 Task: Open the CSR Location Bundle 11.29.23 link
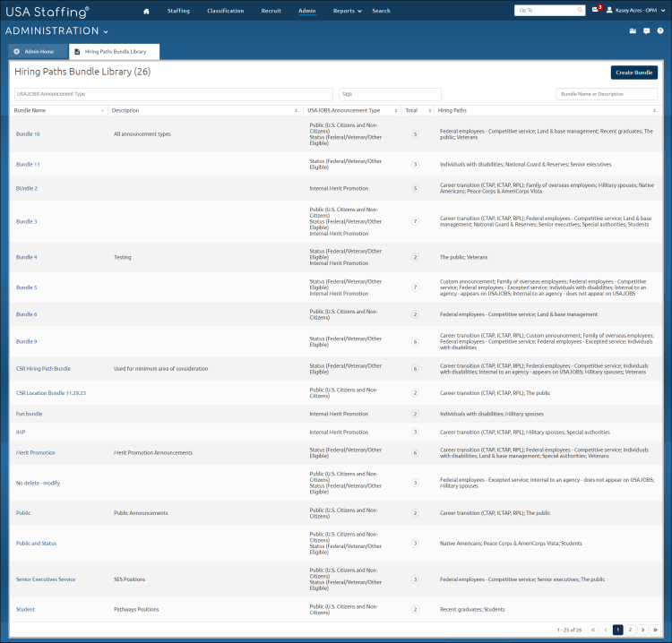coord(51,393)
